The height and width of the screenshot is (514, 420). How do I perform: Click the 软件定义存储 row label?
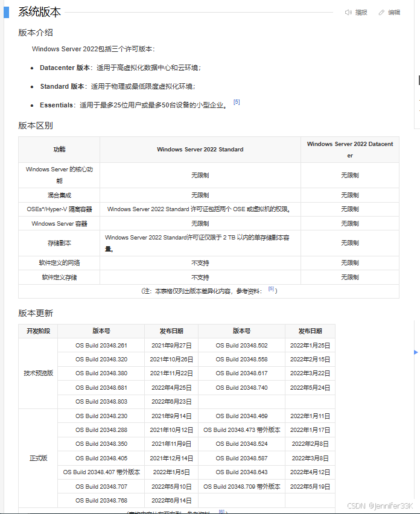[x=59, y=278]
